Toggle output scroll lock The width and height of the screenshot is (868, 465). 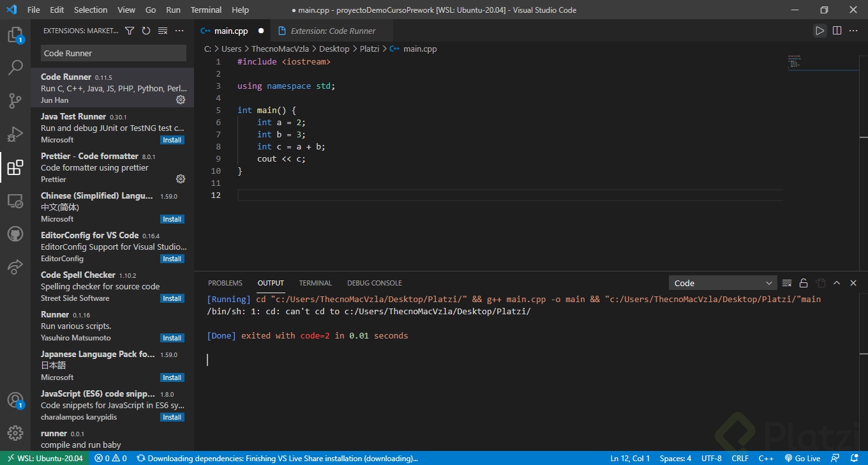click(x=804, y=283)
